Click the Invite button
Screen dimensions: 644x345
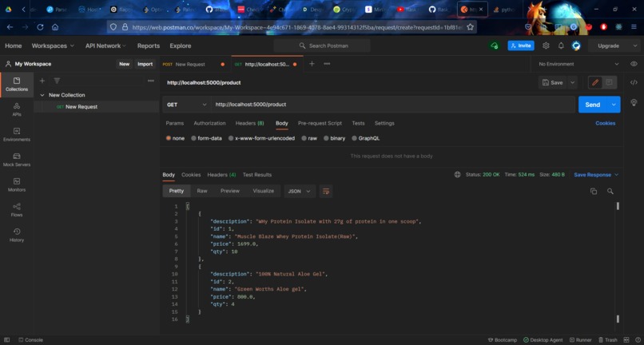521,46
